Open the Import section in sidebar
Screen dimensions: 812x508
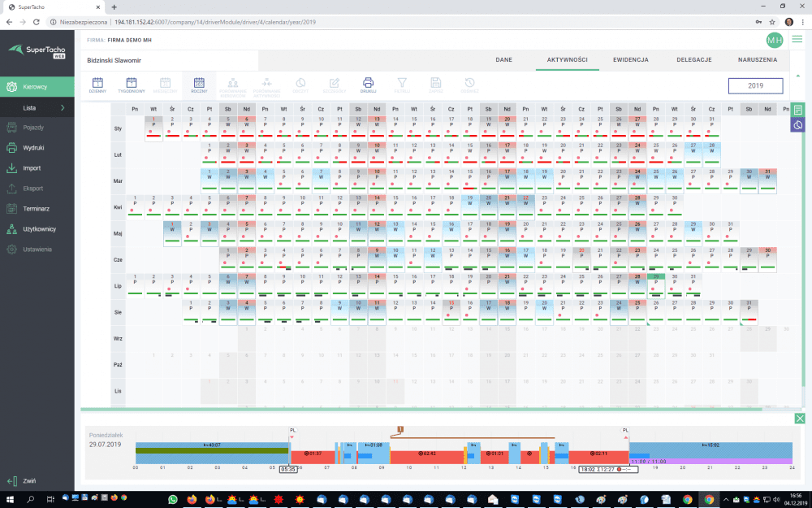(32, 168)
